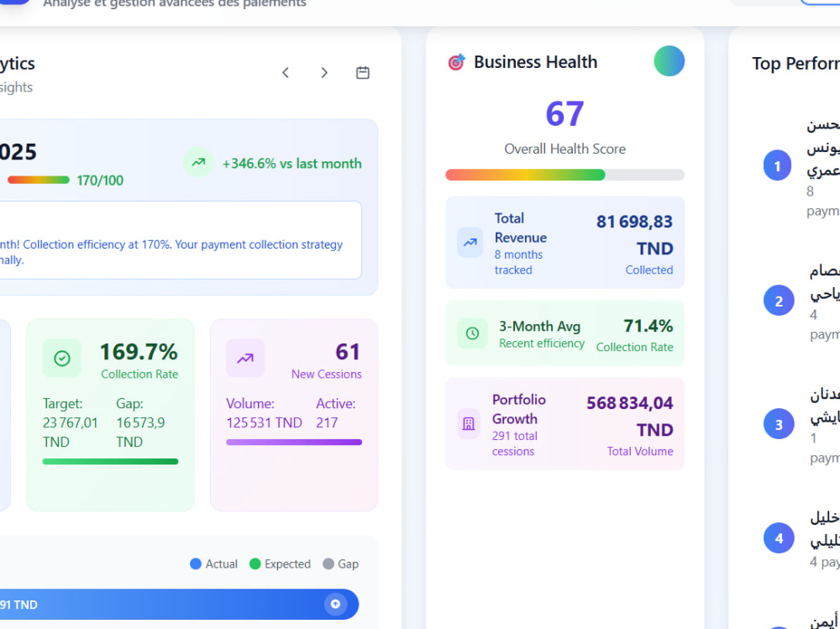Open the Portfolio Growth card
The width and height of the screenshot is (840, 629).
pos(564,424)
